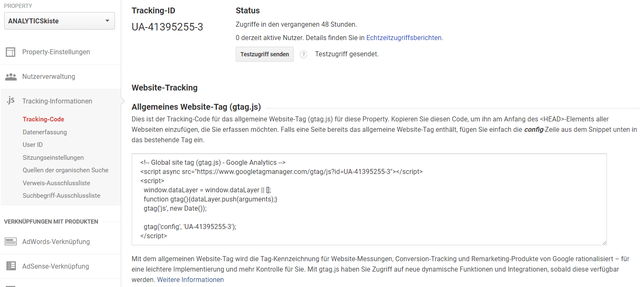Click the Global site tag comment line
This screenshot has height=287, width=644.
[x=213, y=162]
